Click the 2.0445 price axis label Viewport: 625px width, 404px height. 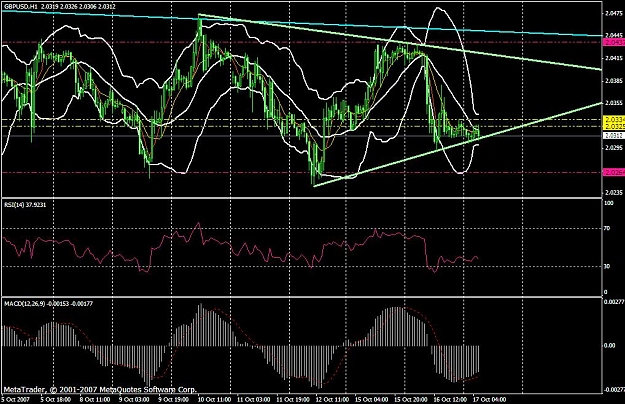pos(614,36)
